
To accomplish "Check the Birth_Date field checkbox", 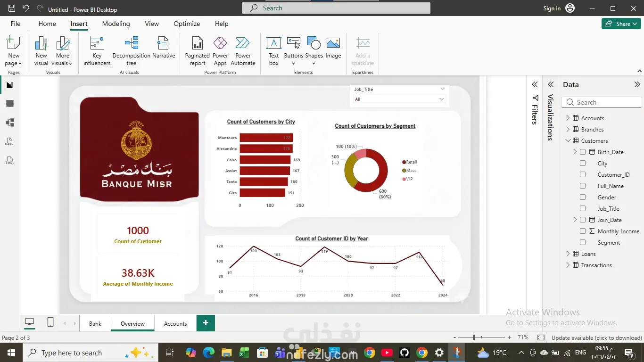I will coord(583,152).
